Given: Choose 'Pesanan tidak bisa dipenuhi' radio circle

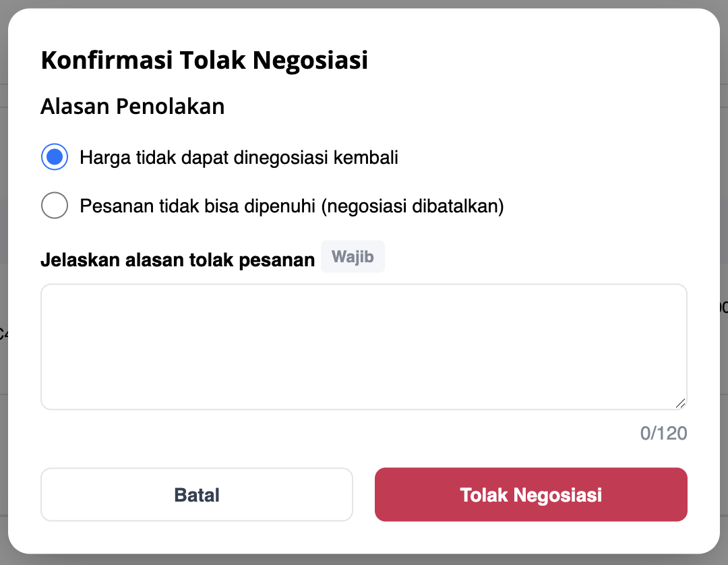Looking at the screenshot, I should [x=55, y=205].
